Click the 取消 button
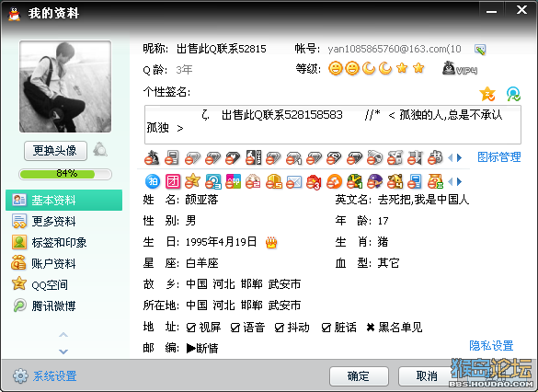 click(427, 376)
